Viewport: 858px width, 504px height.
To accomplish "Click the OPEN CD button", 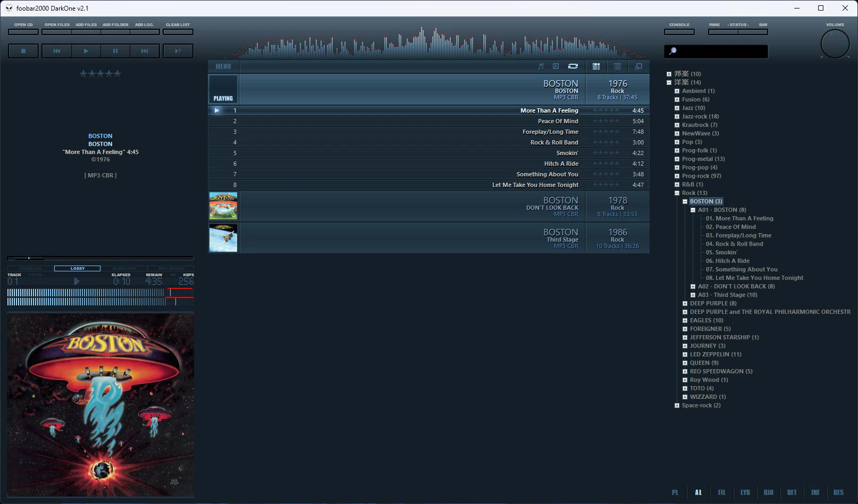I will click(x=23, y=32).
